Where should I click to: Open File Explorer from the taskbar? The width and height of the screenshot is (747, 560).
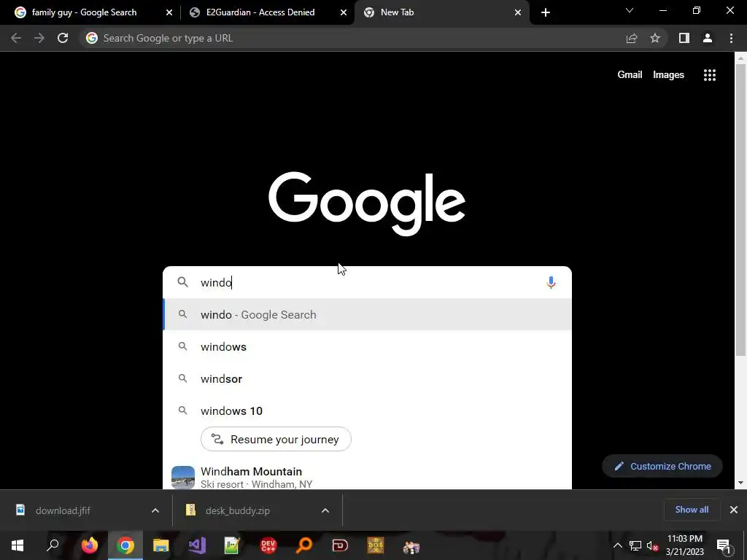point(161,545)
